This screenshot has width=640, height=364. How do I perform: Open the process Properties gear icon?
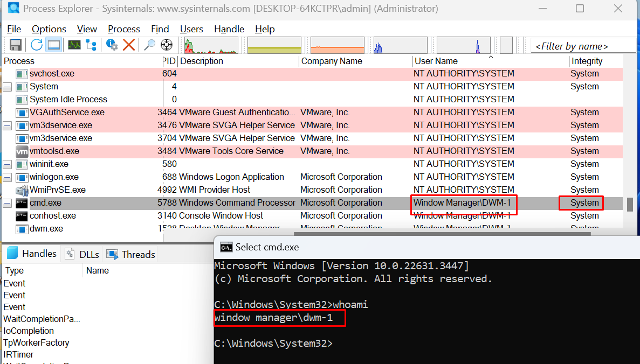point(112,45)
